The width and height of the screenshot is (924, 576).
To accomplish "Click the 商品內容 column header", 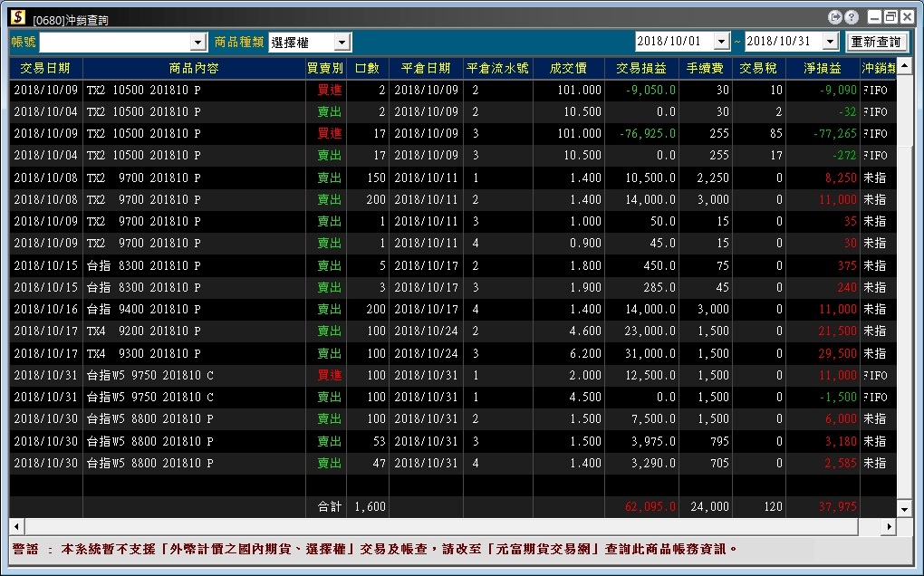I will tap(194, 68).
